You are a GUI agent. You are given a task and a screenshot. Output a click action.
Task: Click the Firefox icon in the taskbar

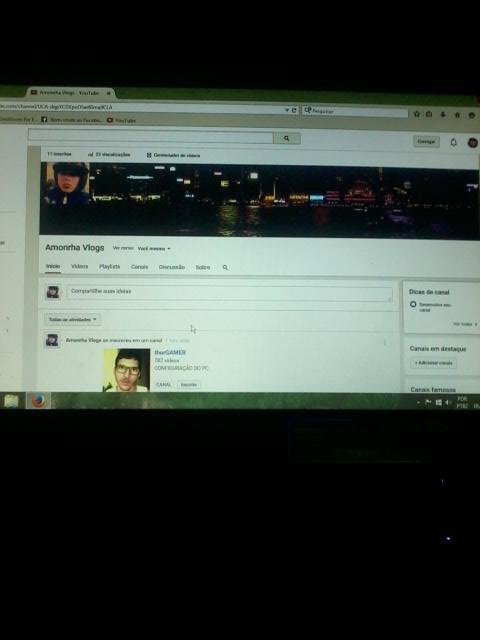click(38, 401)
